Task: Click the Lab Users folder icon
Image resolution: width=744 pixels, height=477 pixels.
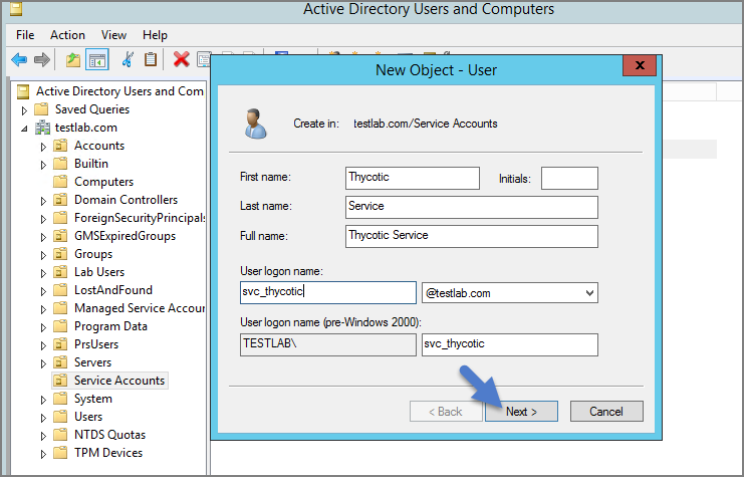Action: 60,272
